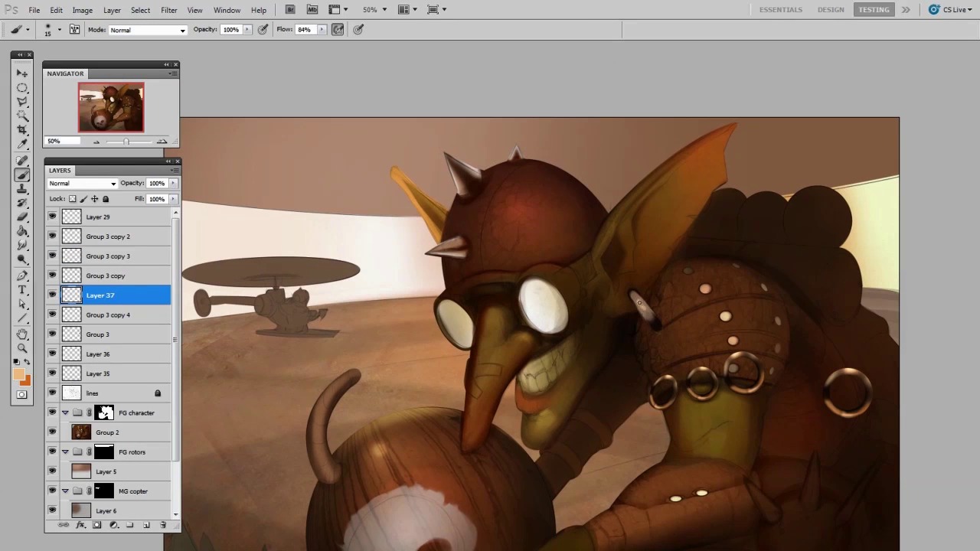Open the brush Mode dropdown

(148, 30)
